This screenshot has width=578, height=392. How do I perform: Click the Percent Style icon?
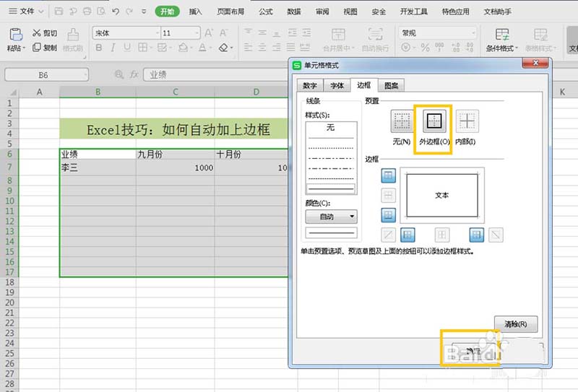click(425, 47)
